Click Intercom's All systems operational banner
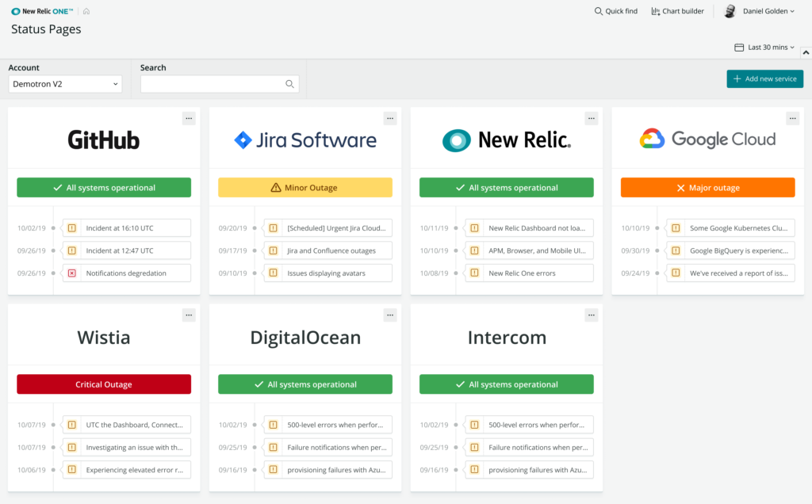The width and height of the screenshot is (812, 504). pos(507,384)
